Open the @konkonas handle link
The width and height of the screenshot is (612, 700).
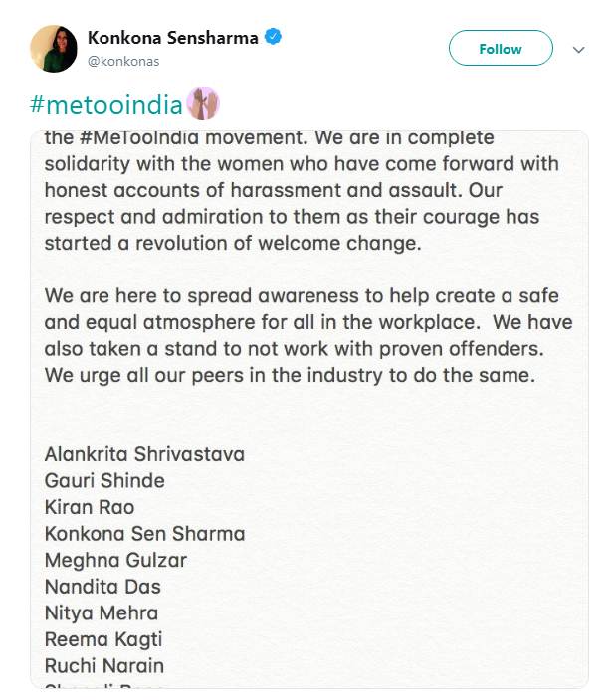click(x=123, y=61)
